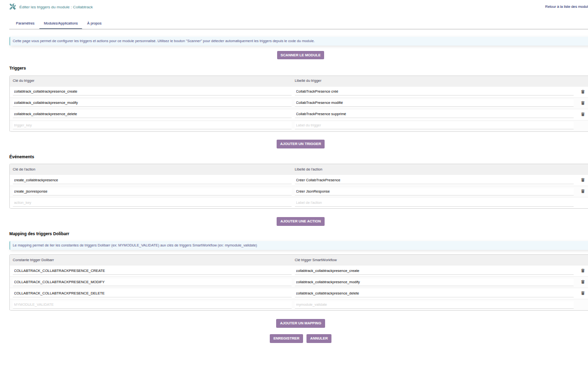This screenshot has width=588, height=391.
Task: Remove the create_jsonresponse action row
Action: [583, 191]
